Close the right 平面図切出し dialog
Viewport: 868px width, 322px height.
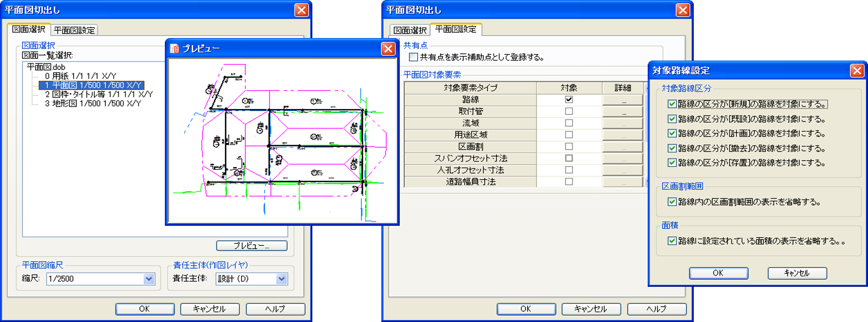(682, 10)
